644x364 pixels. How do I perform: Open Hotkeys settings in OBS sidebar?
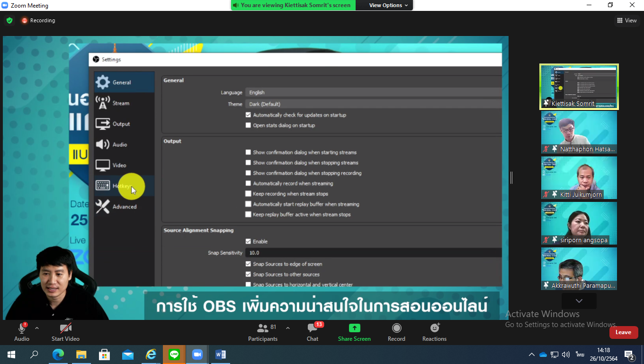point(124,186)
